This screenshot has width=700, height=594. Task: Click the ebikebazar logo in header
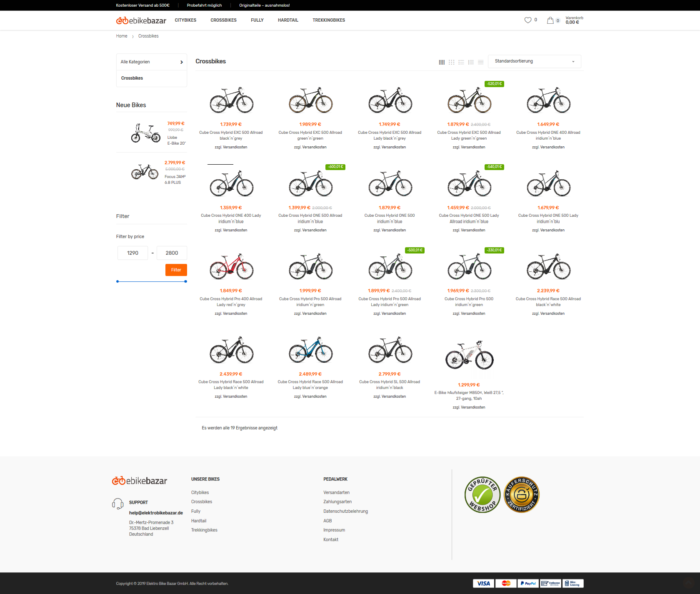(141, 20)
